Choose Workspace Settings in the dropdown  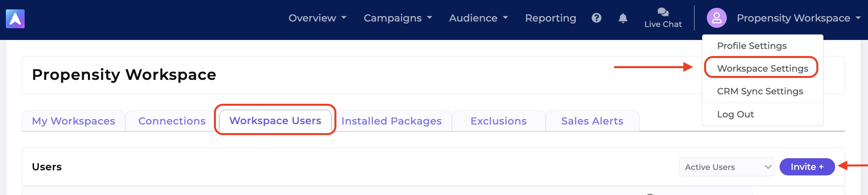click(x=763, y=69)
